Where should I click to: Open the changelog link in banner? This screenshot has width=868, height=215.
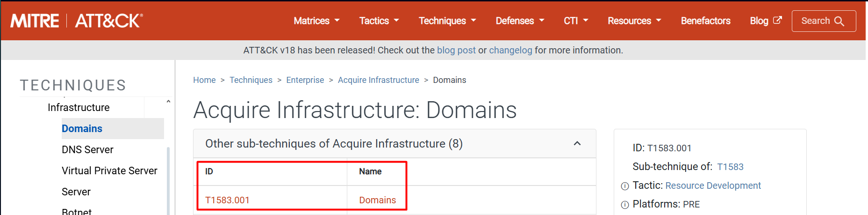point(510,50)
